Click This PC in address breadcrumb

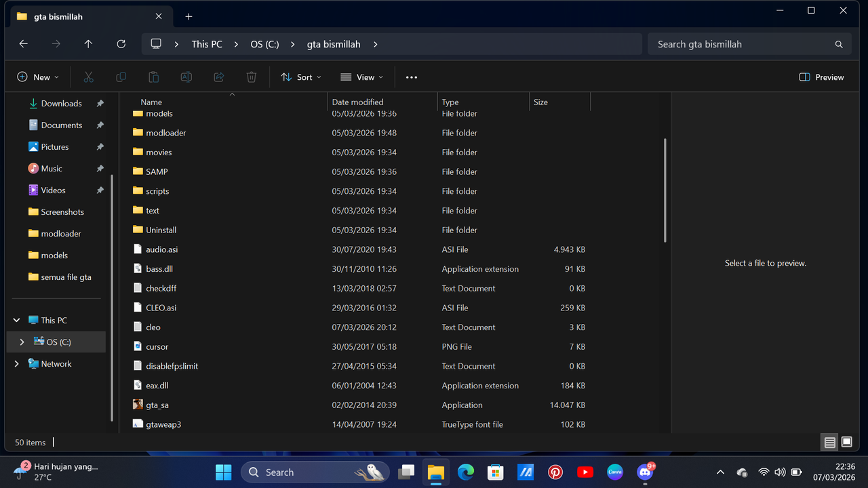(x=207, y=44)
